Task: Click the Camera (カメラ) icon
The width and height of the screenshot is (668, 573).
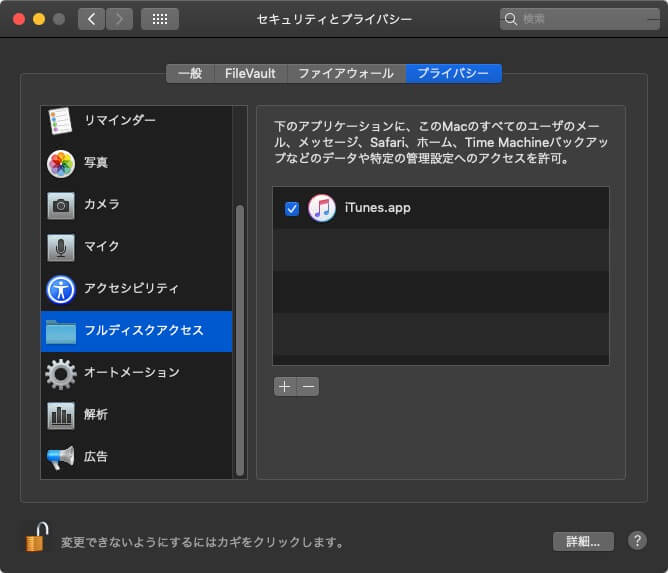Action: click(x=61, y=206)
